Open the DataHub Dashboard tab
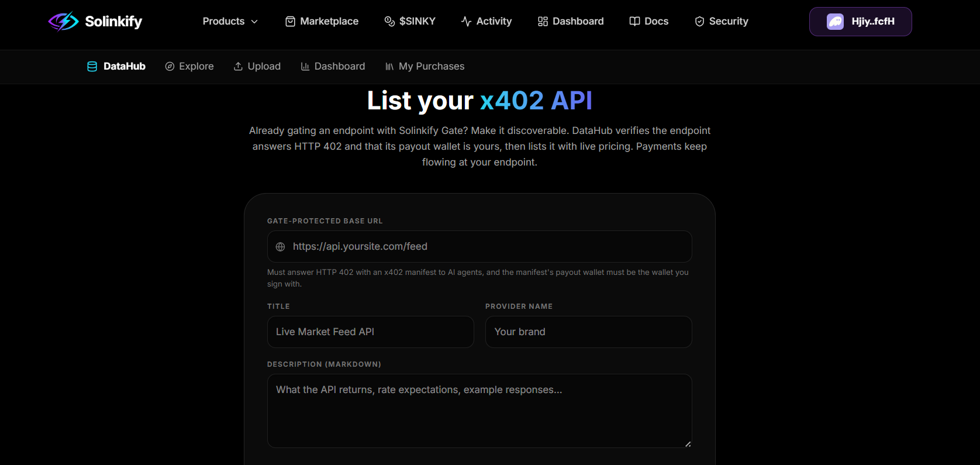This screenshot has height=465, width=980. tap(333, 67)
